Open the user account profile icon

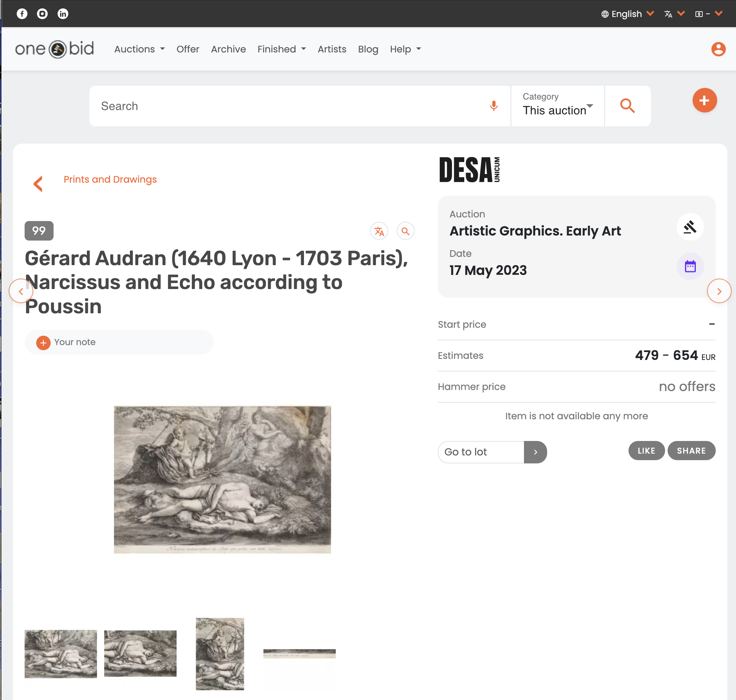click(x=718, y=49)
